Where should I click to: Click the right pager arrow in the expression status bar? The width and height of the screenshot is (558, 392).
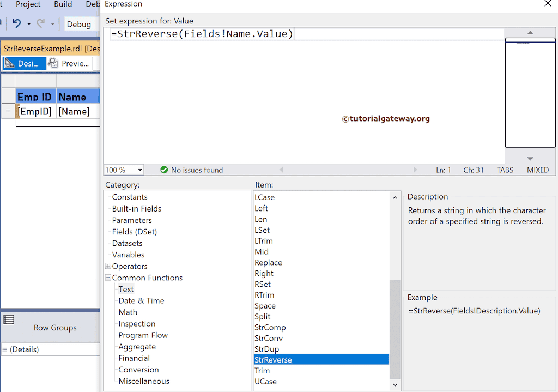416,170
